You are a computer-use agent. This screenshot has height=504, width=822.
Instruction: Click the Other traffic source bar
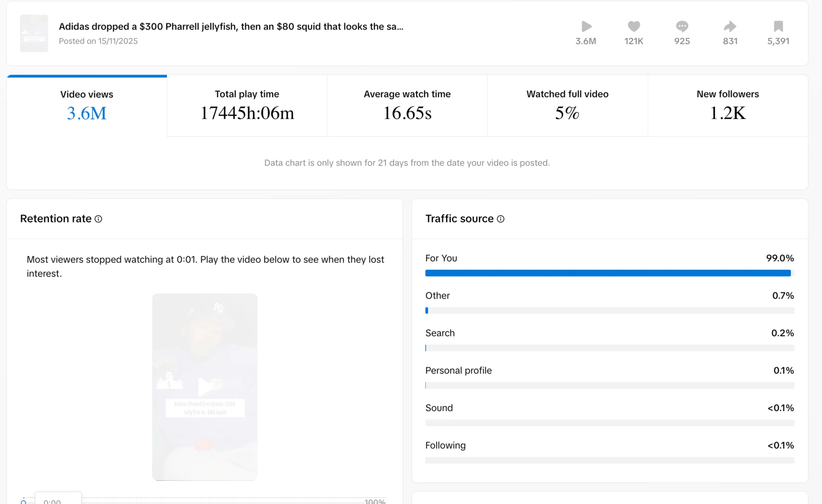tap(609, 311)
